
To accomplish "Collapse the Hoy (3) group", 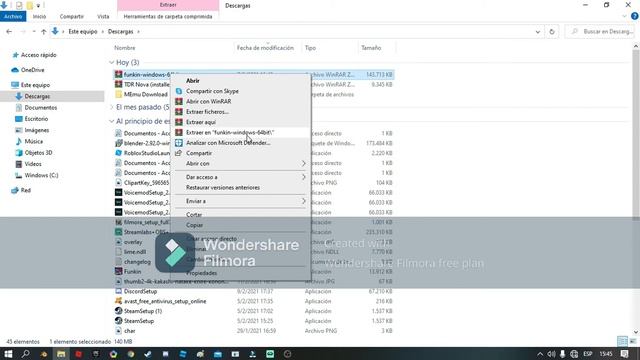I will click(111, 62).
